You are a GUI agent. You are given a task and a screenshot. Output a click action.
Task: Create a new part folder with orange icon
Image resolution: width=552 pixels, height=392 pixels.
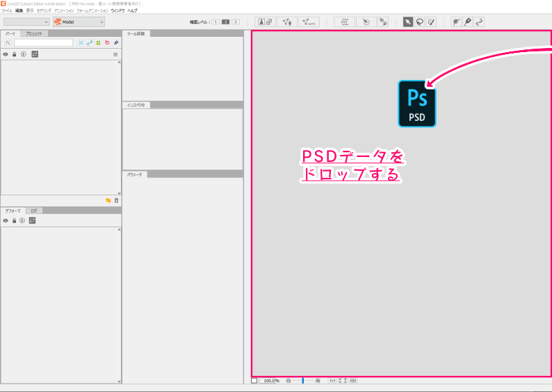click(x=108, y=200)
